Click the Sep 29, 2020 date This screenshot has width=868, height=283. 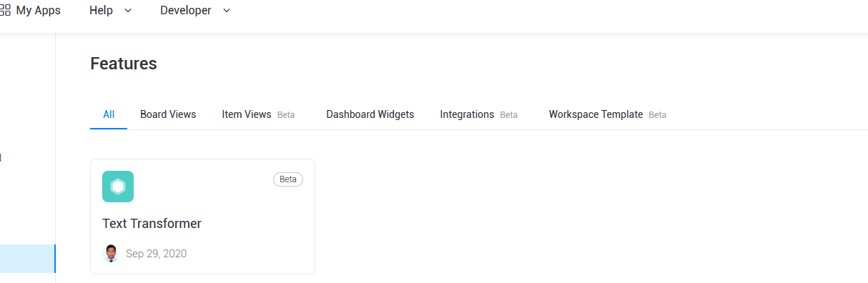tap(156, 254)
